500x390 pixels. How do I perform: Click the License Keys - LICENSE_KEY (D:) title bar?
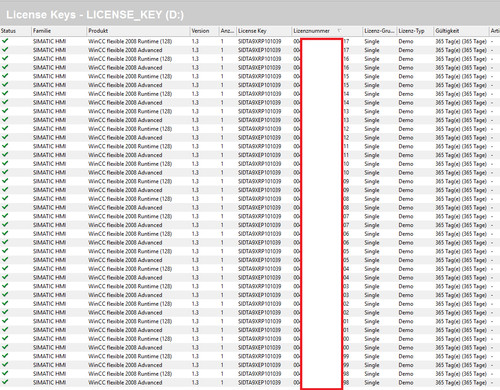point(250,15)
